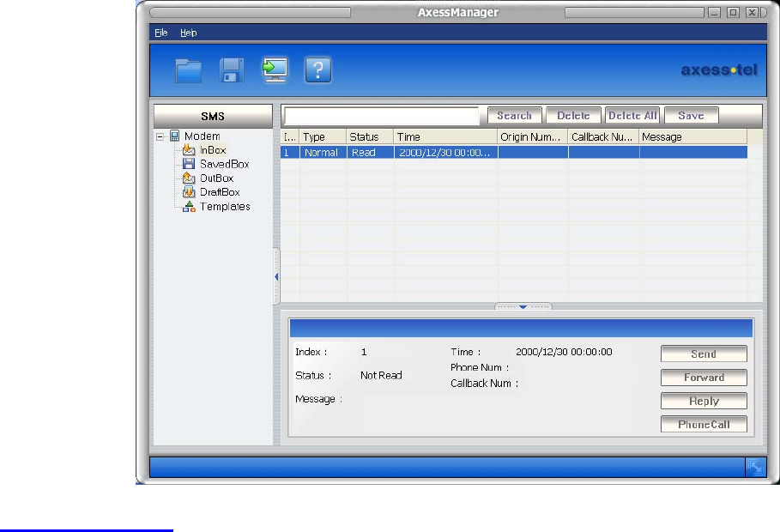Image resolution: width=780 pixels, height=532 pixels.
Task: Collapse the left SMS panel arrow
Action: point(276,276)
